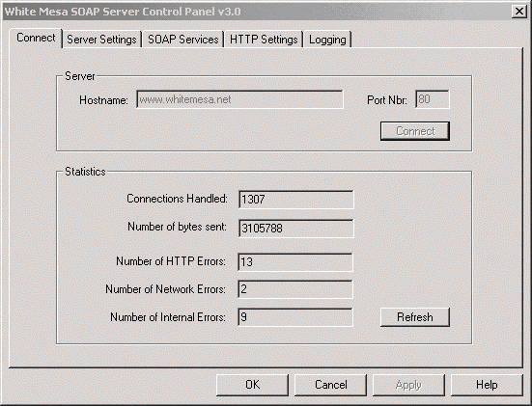Click the Number of HTTP Errors: label
This screenshot has height=406, width=532.
(171, 261)
